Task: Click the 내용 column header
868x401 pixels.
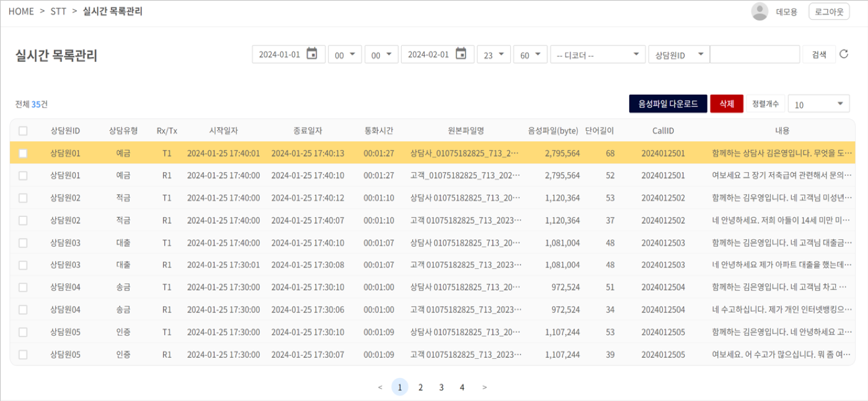Action: (782, 131)
